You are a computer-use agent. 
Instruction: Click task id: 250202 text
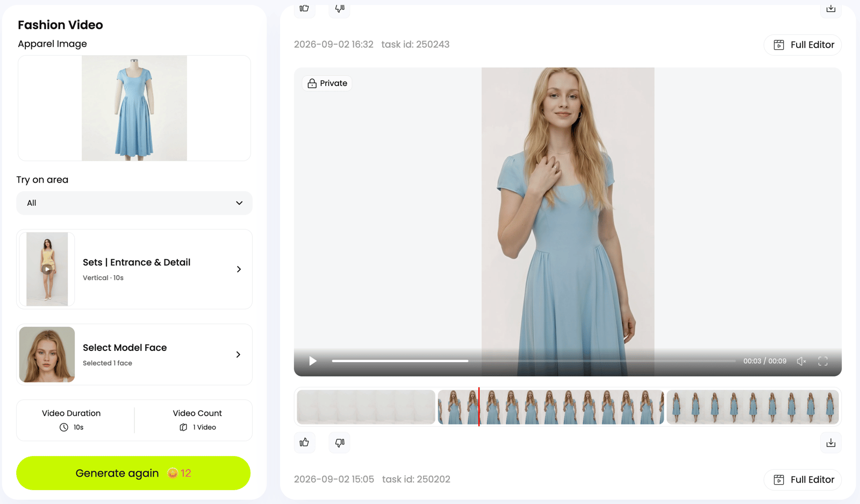click(x=416, y=479)
